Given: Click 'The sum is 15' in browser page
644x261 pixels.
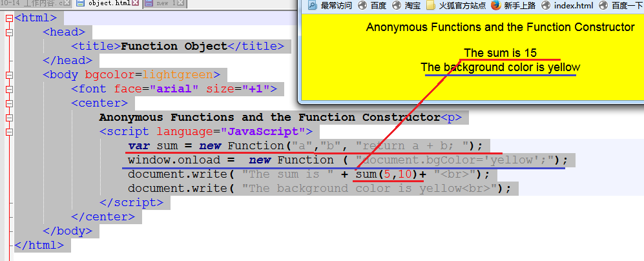Looking at the screenshot, I should click(500, 52).
